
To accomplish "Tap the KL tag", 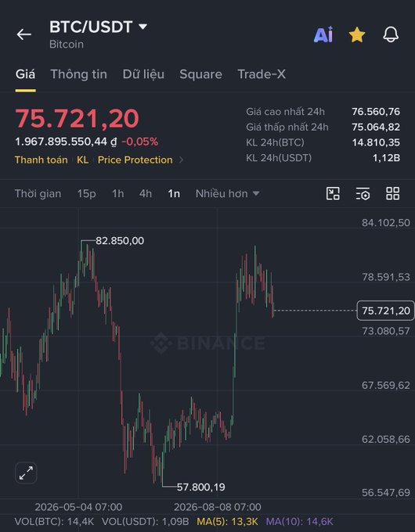I will (x=82, y=160).
